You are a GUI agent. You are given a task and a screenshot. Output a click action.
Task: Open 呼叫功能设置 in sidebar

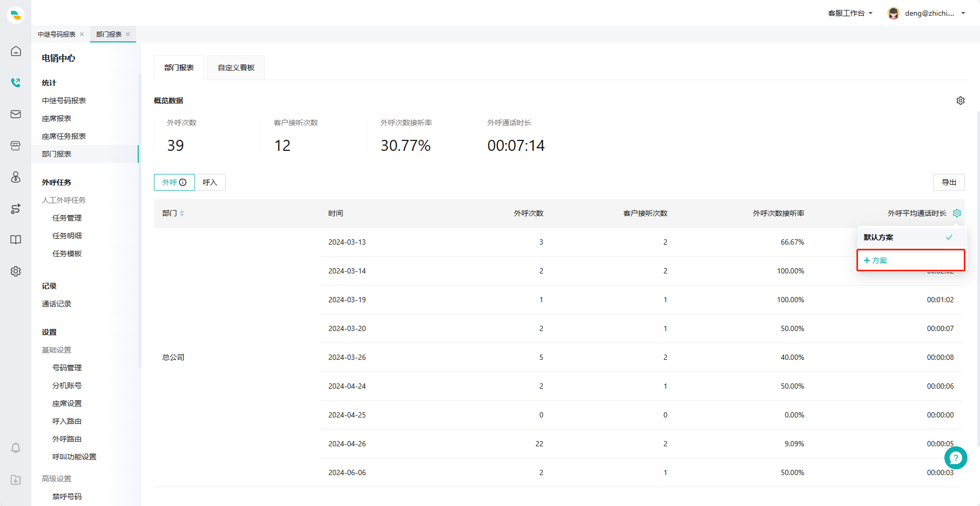pyautogui.click(x=74, y=457)
